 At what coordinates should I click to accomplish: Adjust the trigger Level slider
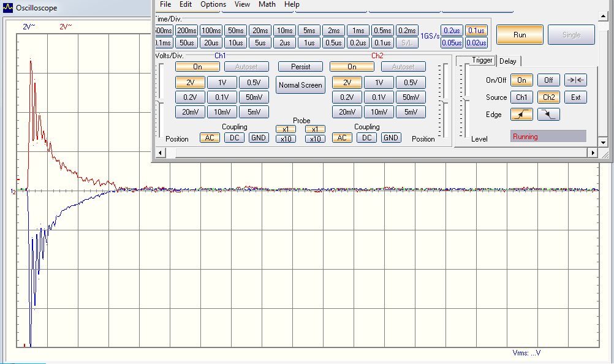tap(466, 100)
